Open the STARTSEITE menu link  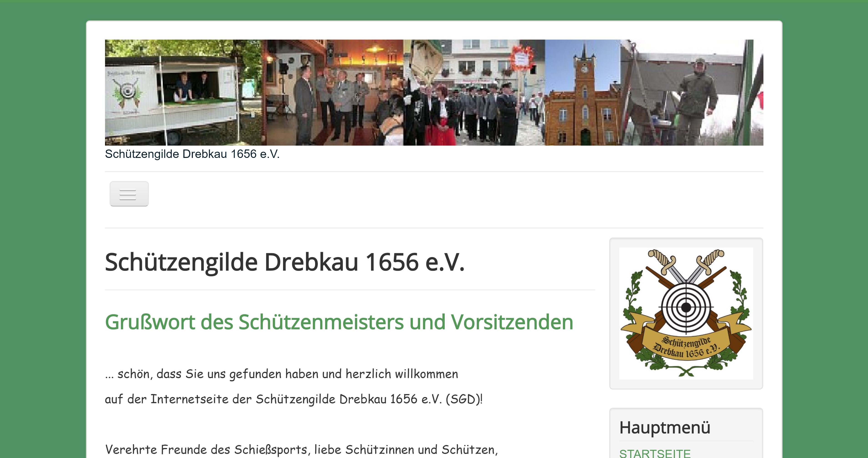coord(655,453)
